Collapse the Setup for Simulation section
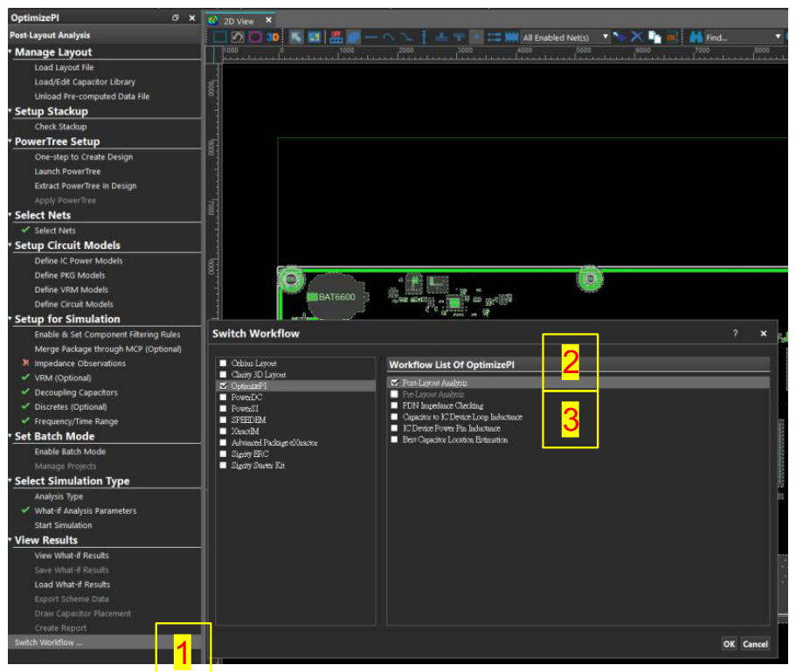Image resolution: width=796 pixels, height=672 pixels. [x=10, y=319]
